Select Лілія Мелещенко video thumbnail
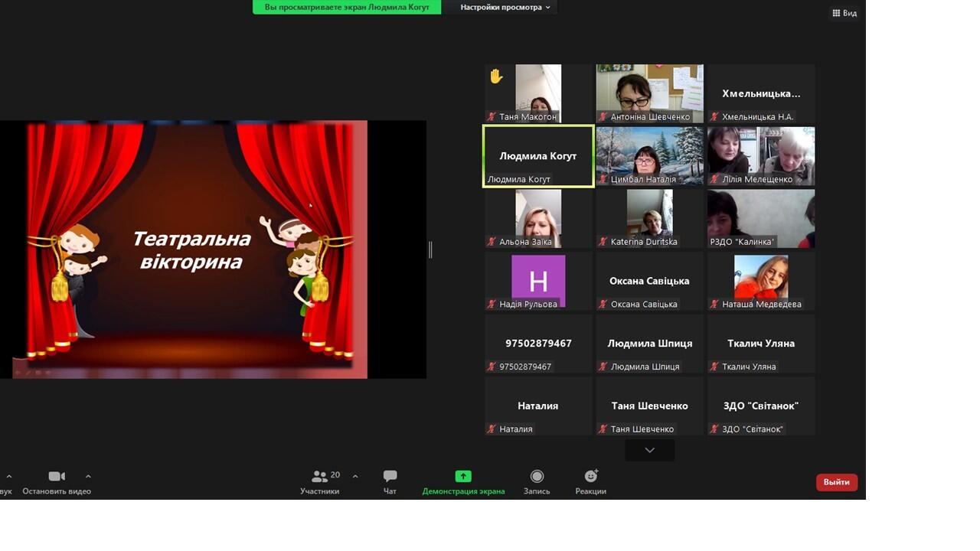The image size is (980, 551). point(761,156)
